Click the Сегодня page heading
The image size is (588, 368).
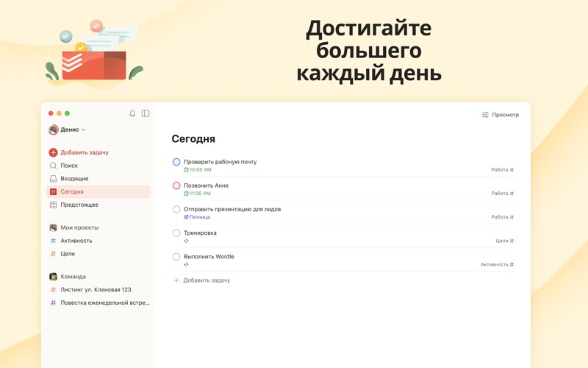pos(193,139)
